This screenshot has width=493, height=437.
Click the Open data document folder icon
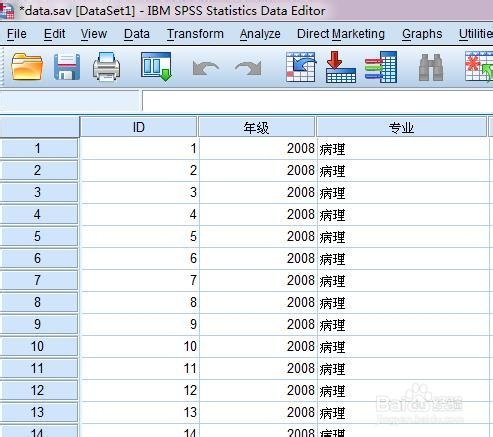pyautogui.click(x=27, y=67)
